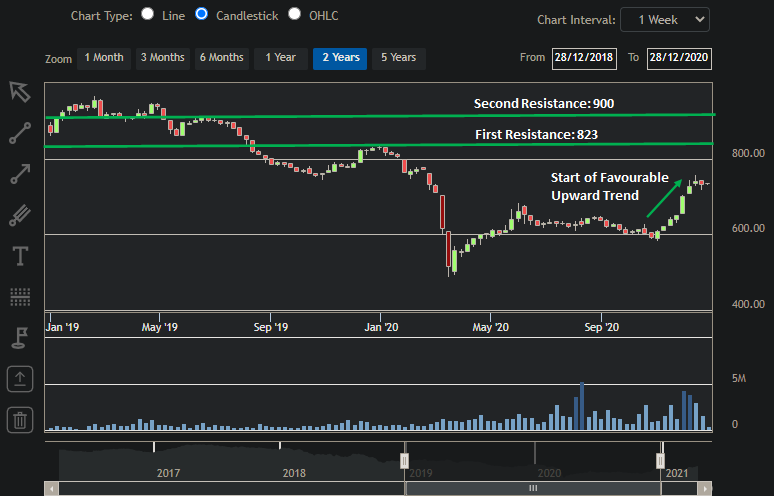Viewport: 774px width, 496px height.
Task: Open the Chart Interval dropdown
Action: point(664,19)
